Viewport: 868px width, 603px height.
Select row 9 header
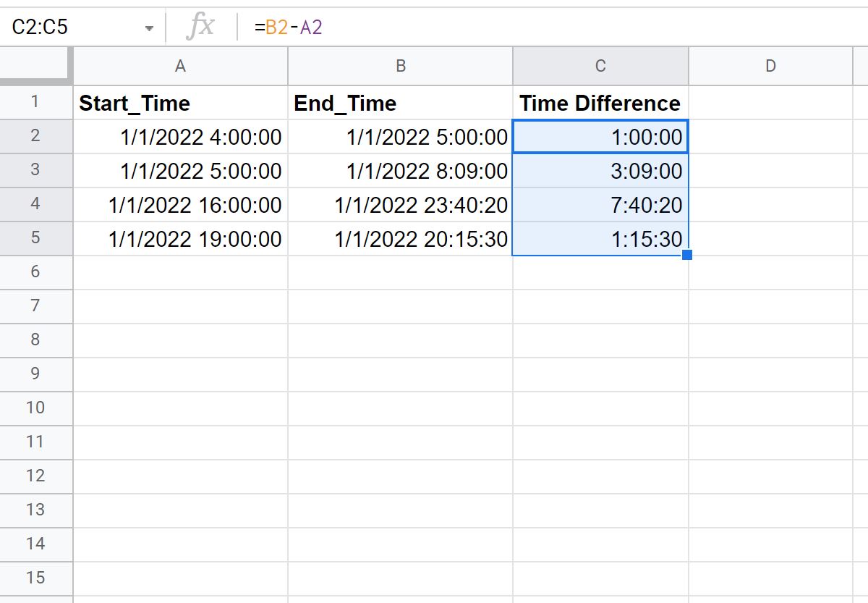pos(36,374)
